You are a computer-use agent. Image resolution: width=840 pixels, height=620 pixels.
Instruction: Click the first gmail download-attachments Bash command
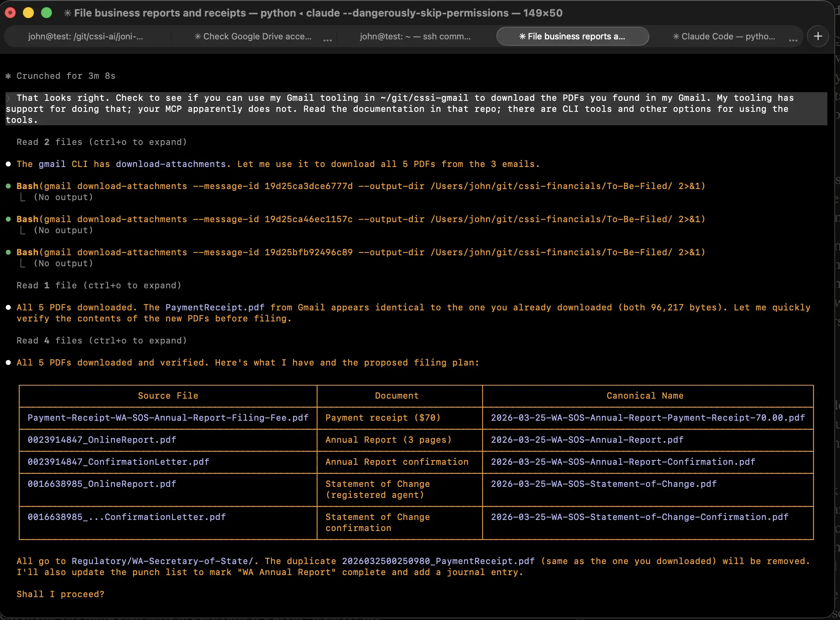pos(355,186)
